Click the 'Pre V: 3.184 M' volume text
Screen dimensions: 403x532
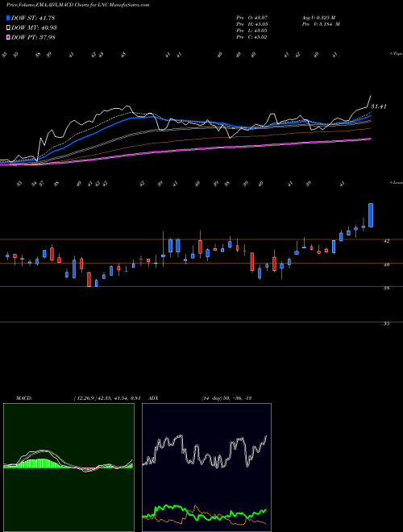pyautogui.click(x=321, y=24)
